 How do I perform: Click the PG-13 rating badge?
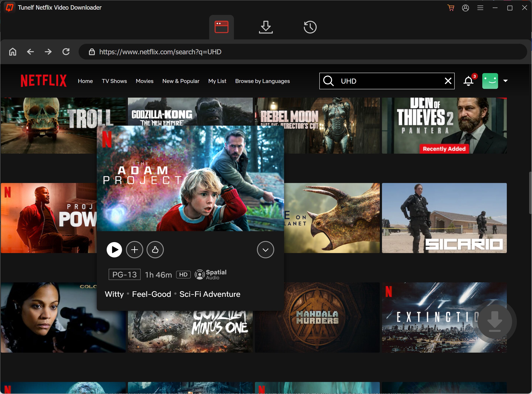(124, 274)
